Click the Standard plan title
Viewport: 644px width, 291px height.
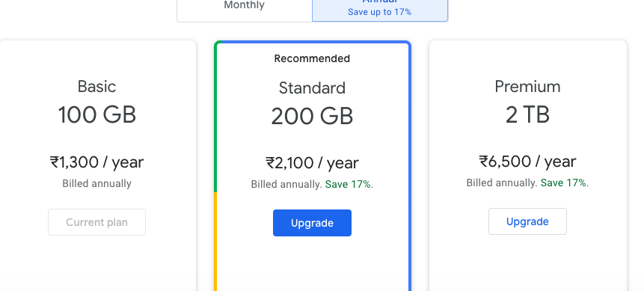312,88
